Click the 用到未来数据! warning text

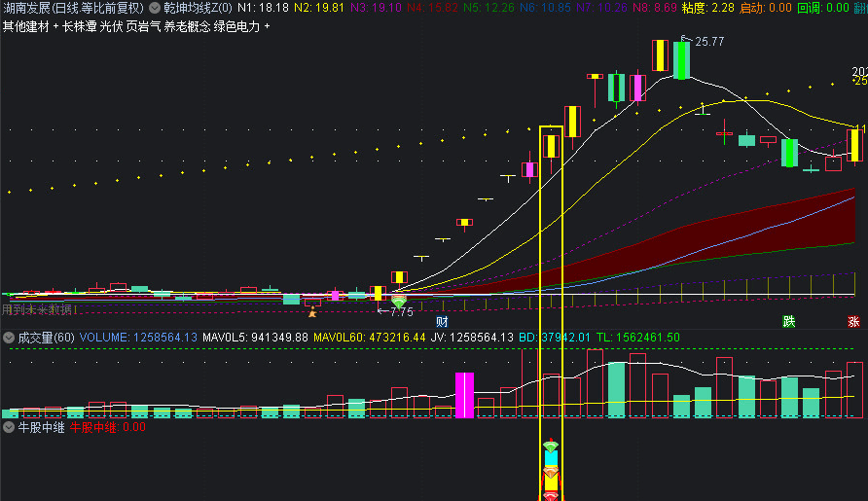[x=39, y=309]
